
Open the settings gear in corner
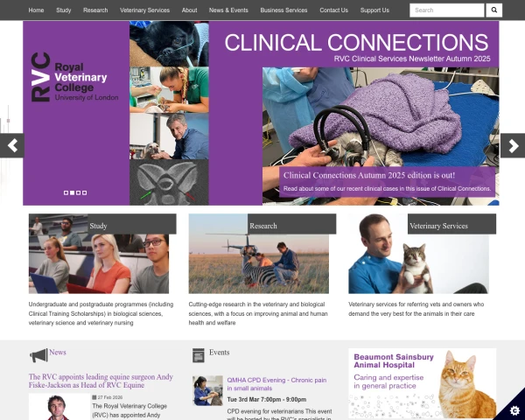click(514, 410)
